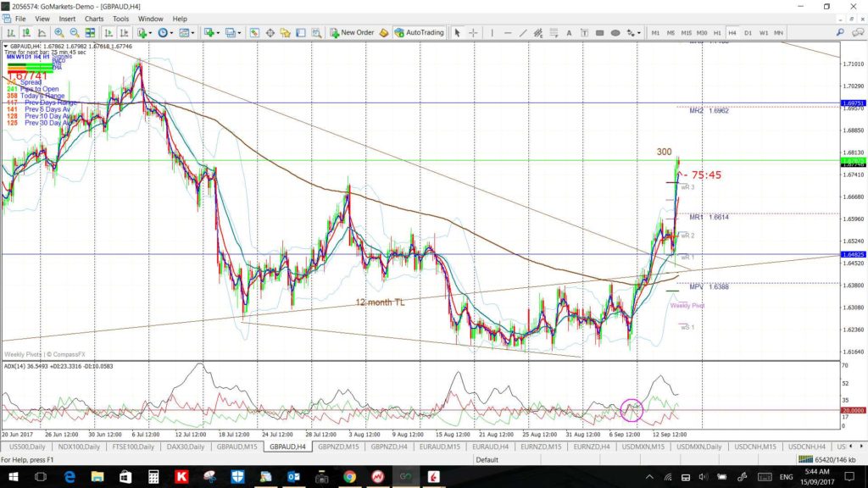Image resolution: width=868 pixels, height=488 pixels.
Task: Toggle chart shift from right edge
Action: pos(124,33)
